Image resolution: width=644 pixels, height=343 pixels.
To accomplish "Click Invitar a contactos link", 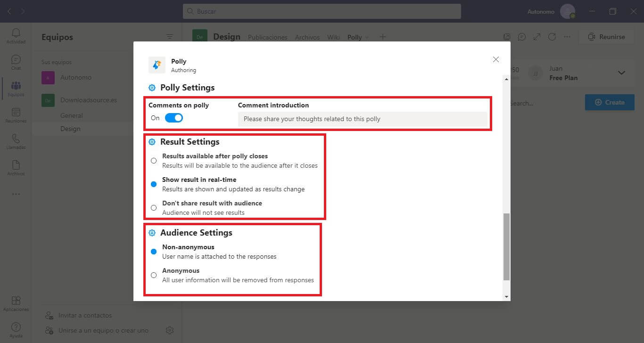I will [85, 315].
